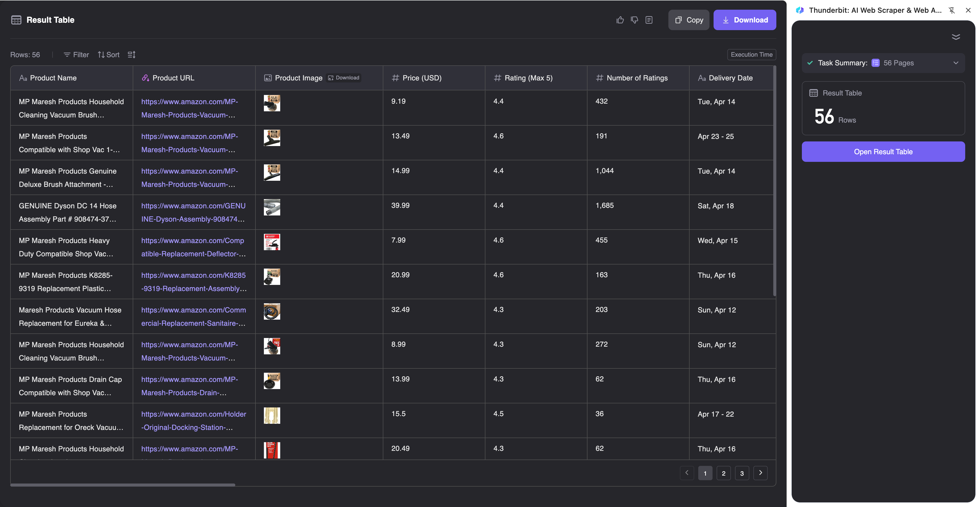Click the Copy button
This screenshot has width=980, height=507.
point(689,20)
